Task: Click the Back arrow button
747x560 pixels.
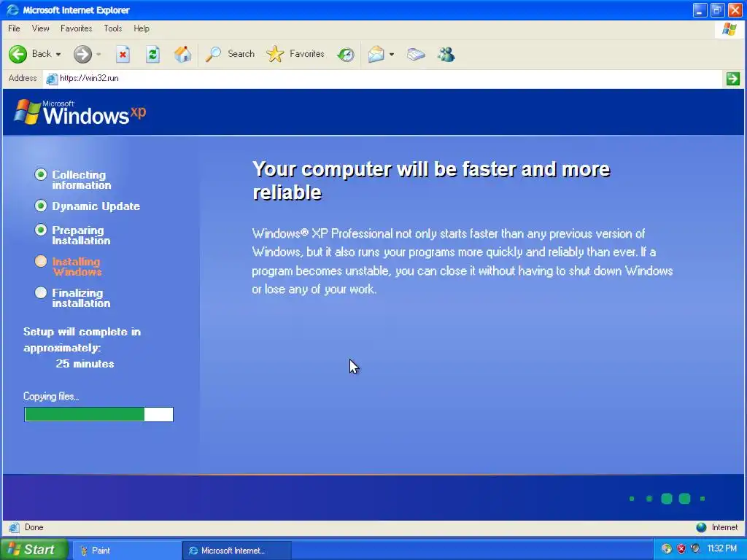Action: (18, 54)
